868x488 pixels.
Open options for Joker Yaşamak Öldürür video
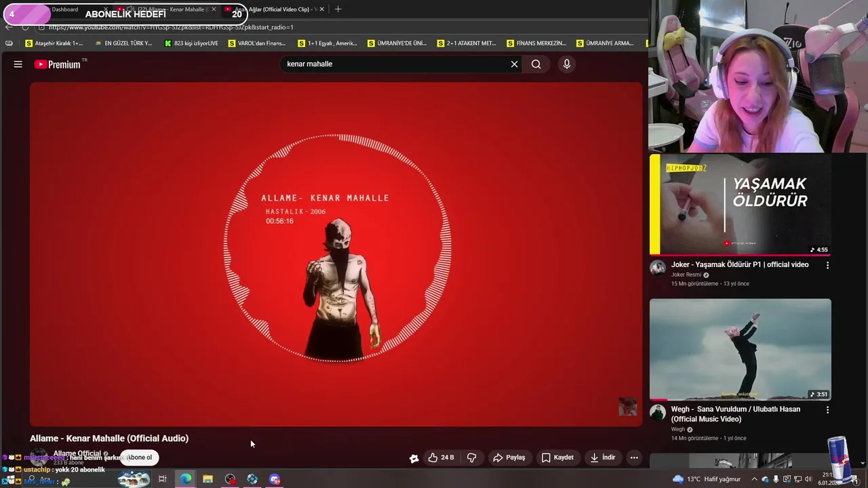point(827,265)
